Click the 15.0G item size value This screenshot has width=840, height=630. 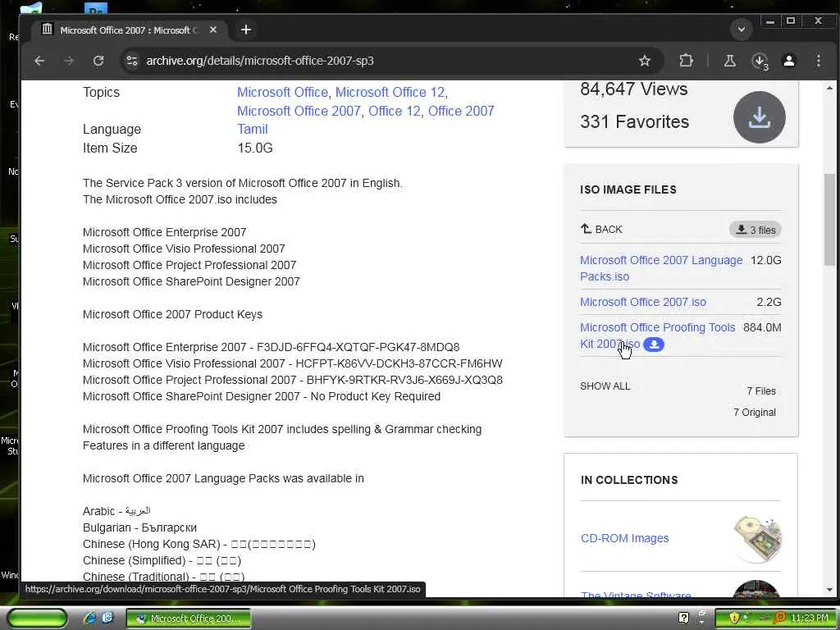[x=255, y=148]
